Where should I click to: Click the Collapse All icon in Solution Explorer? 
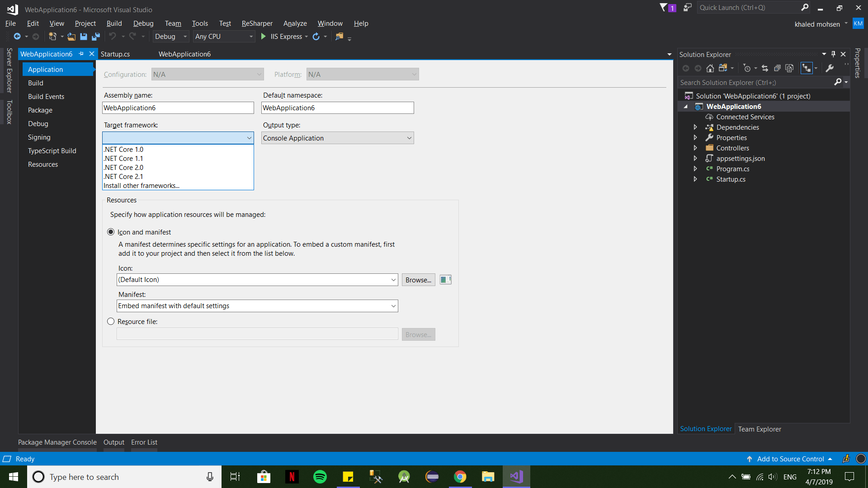click(x=778, y=68)
